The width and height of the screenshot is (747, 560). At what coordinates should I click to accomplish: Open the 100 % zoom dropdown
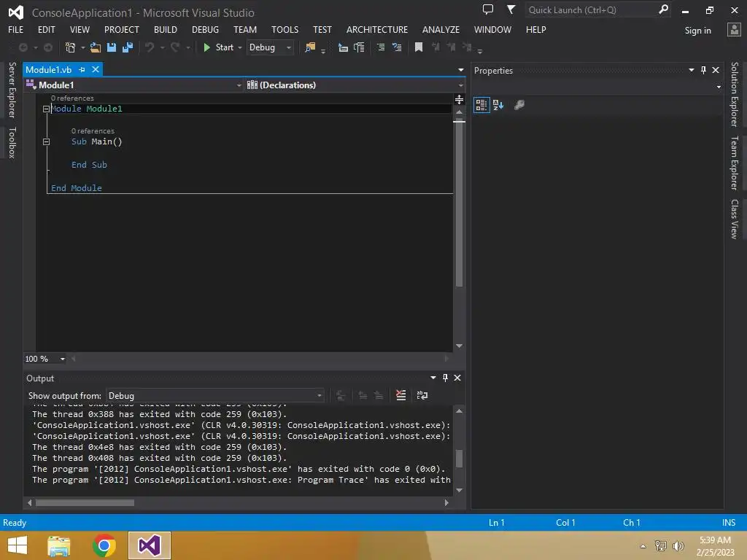click(63, 359)
